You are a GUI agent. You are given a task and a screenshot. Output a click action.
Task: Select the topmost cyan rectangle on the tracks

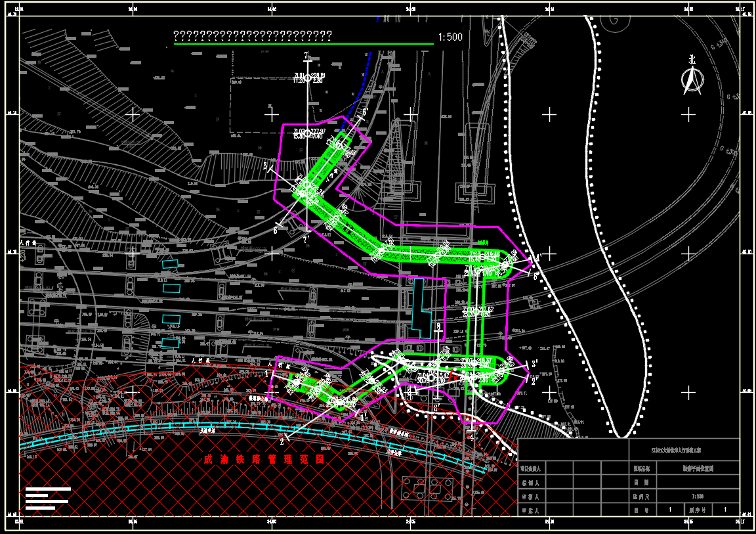[x=170, y=263]
